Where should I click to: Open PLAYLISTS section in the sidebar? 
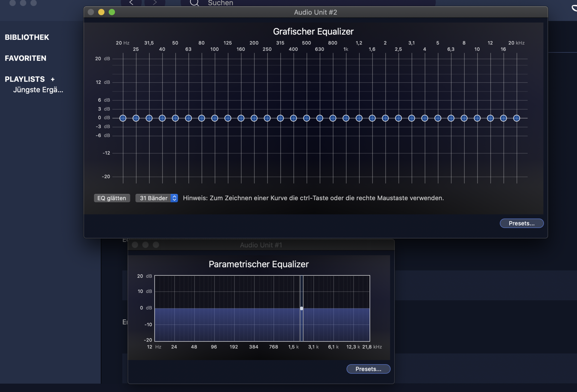(25, 79)
